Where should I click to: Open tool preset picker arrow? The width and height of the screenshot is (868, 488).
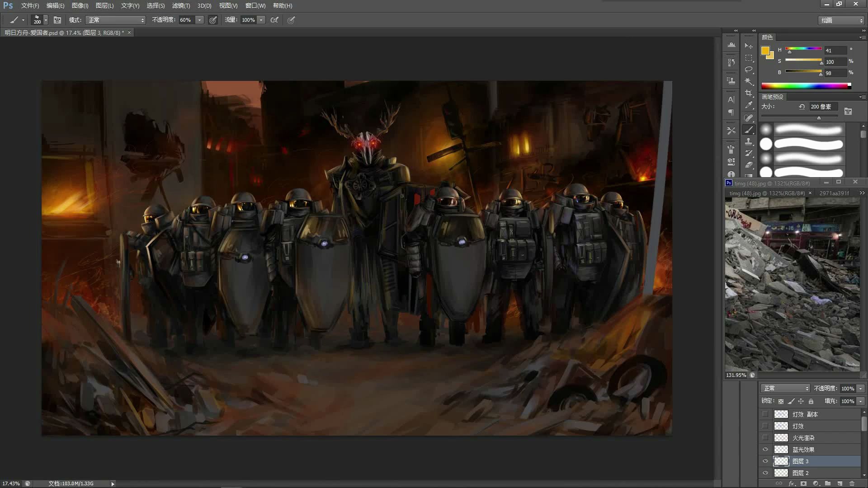click(x=23, y=20)
